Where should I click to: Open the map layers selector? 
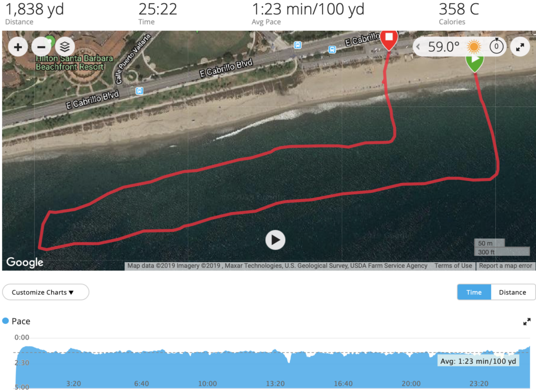coord(64,47)
